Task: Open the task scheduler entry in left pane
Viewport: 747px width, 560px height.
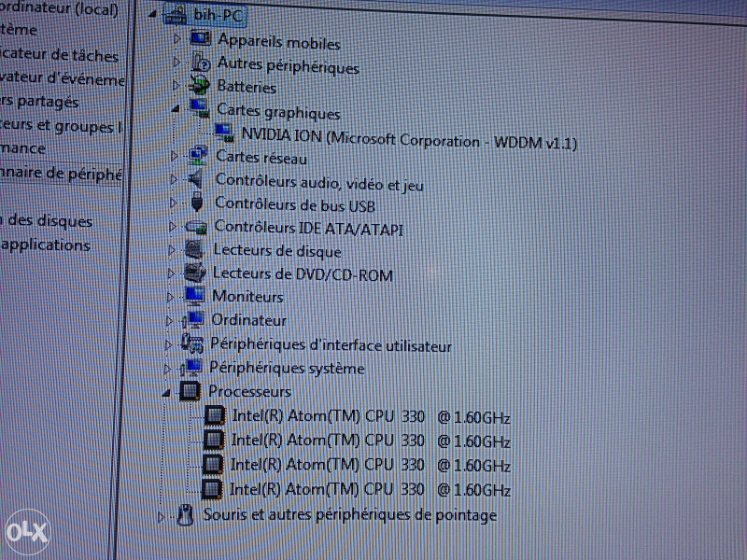Action: pos(59,55)
